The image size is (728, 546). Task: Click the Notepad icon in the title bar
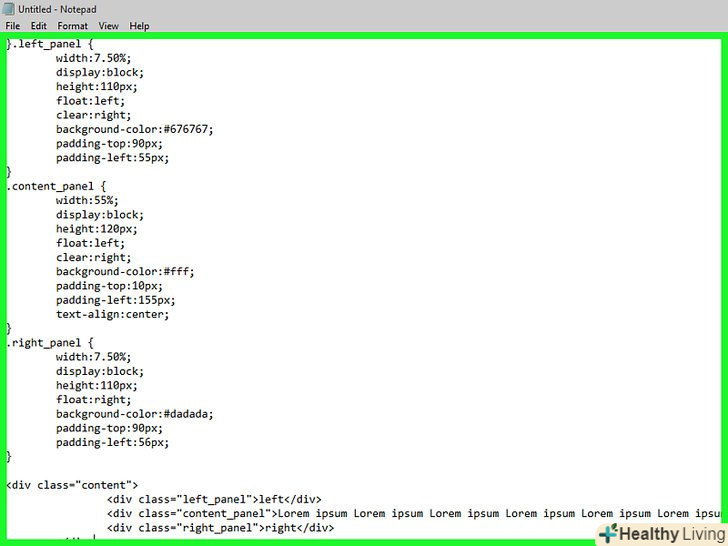[8, 9]
